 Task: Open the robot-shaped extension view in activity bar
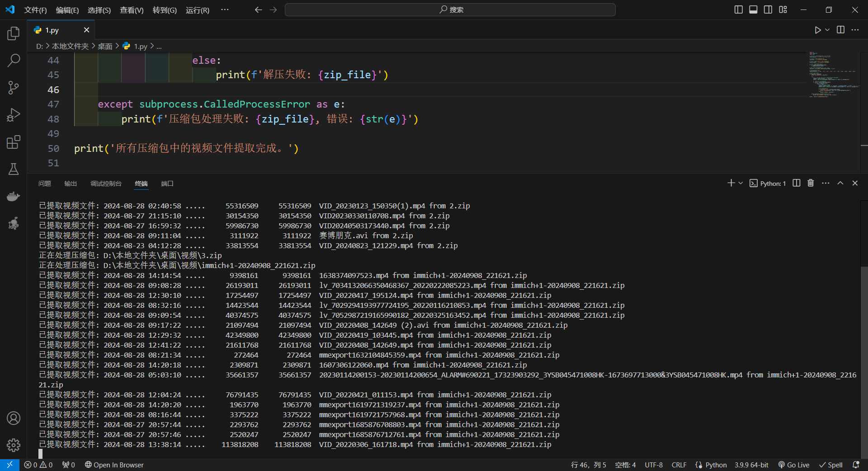[x=14, y=223]
